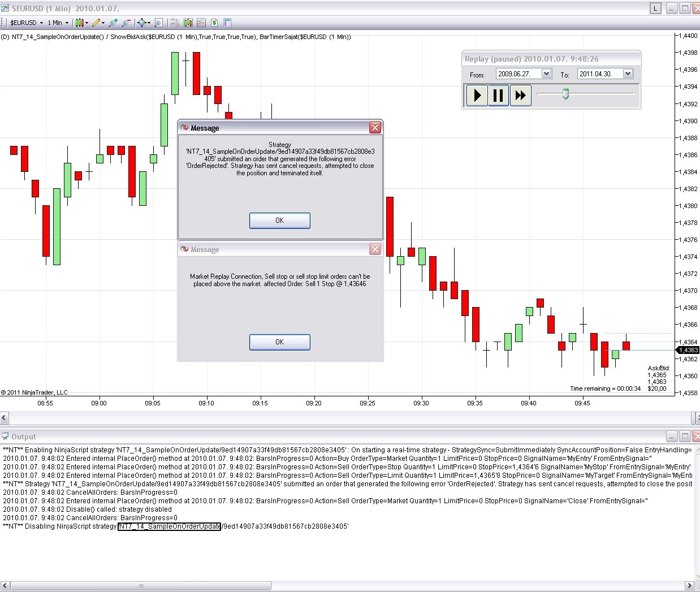This screenshot has height=592, width=700.
Task: Select the cross hair cursor icon
Action: (141, 23)
